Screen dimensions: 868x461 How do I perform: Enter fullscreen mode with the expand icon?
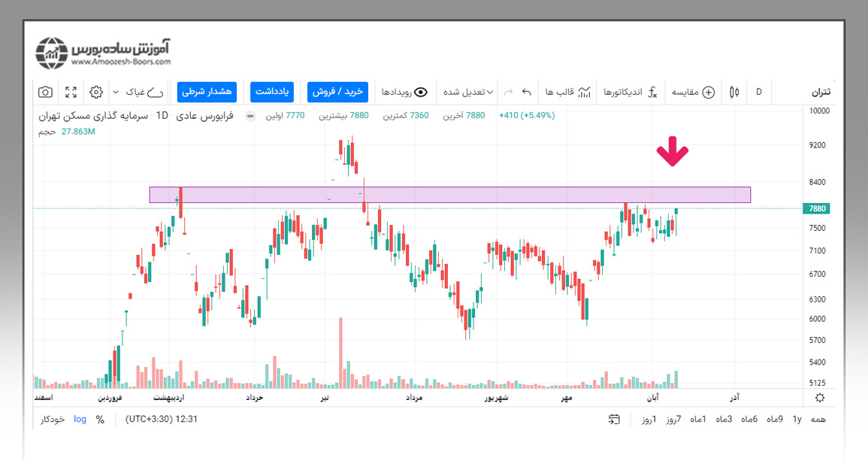point(71,92)
